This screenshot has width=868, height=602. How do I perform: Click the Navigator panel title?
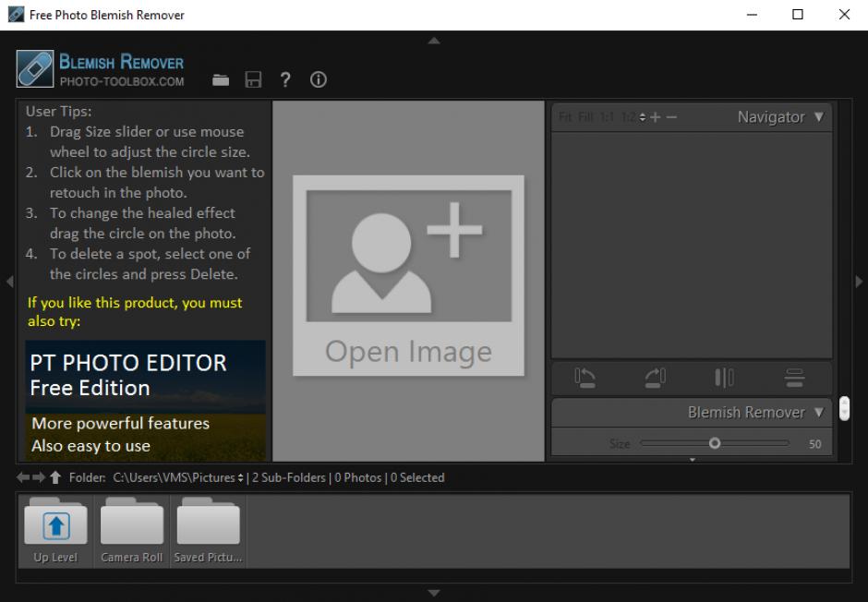coord(770,117)
